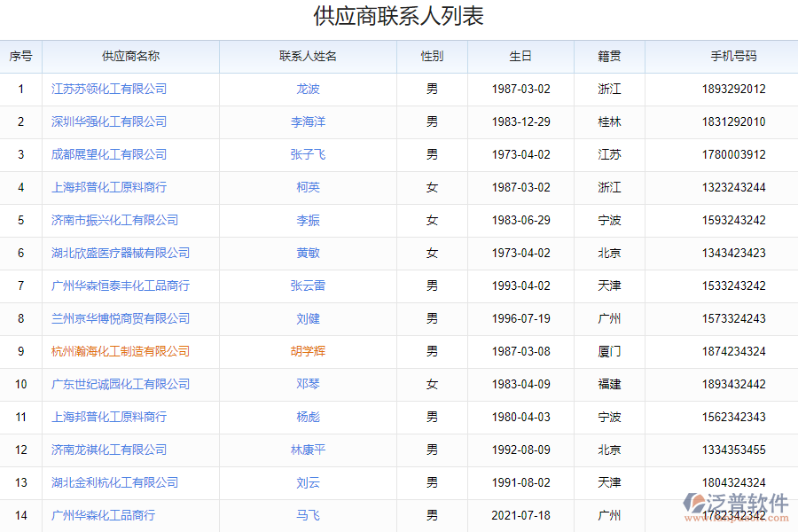Click phone number 1893292012 cell
Screen dimensions: 798x532
[x=733, y=89]
